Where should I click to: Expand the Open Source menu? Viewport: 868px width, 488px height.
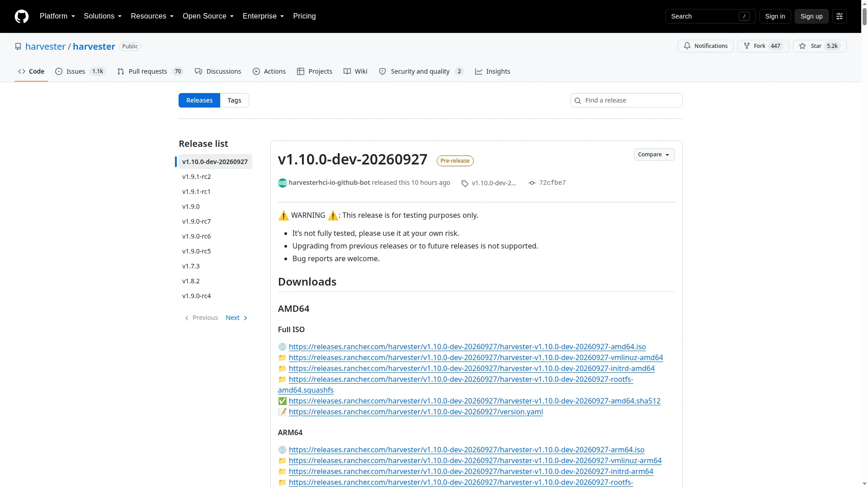tap(208, 16)
